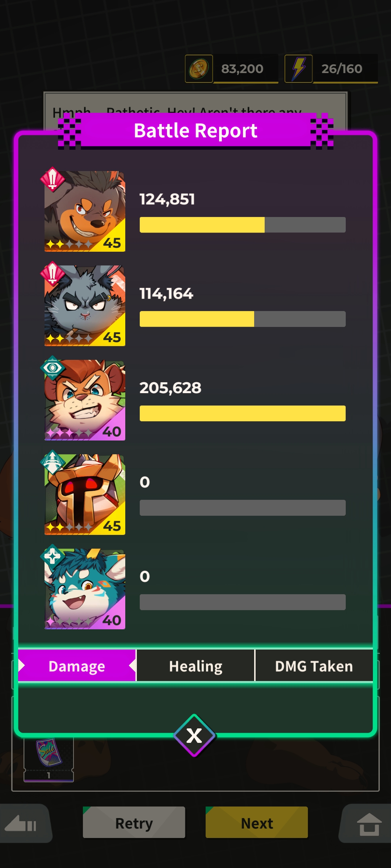Close the Battle Report with X diamond
This screenshot has width=391, height=868.
click(194, 735)
